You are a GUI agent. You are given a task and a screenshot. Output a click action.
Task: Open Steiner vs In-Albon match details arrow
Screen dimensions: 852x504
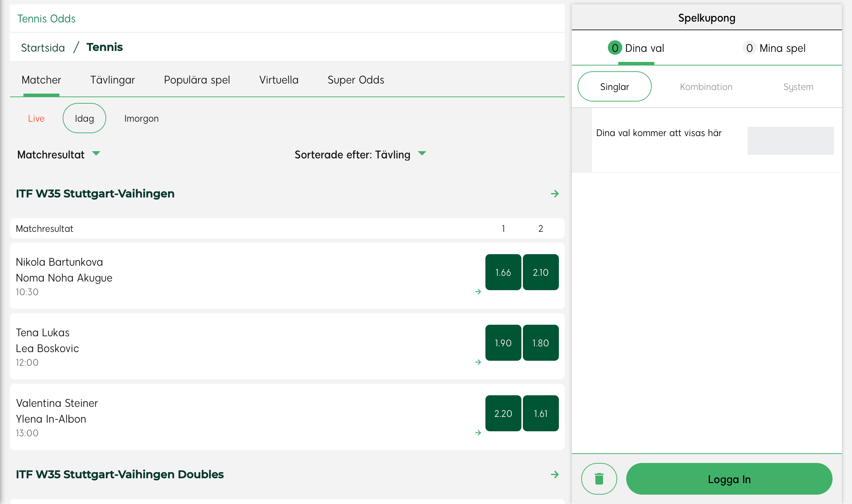478,433
